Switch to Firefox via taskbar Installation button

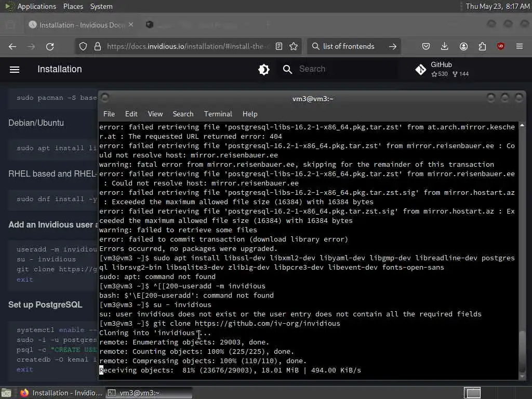(x=61, y=393)
